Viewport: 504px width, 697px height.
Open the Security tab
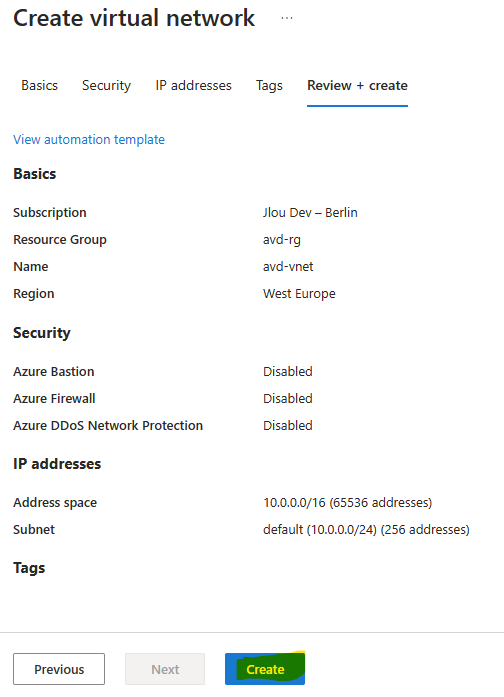[x=107, y=85]
